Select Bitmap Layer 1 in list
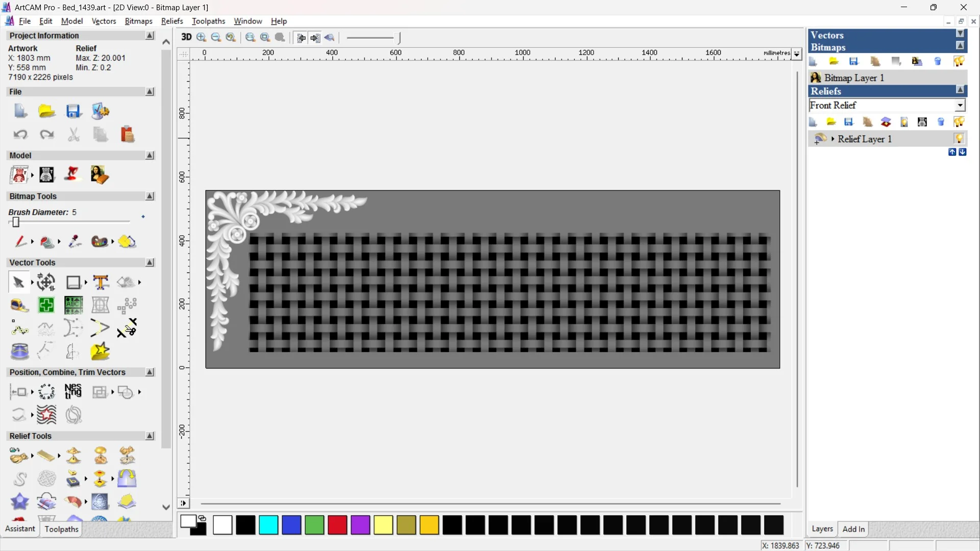 point(854,78)
